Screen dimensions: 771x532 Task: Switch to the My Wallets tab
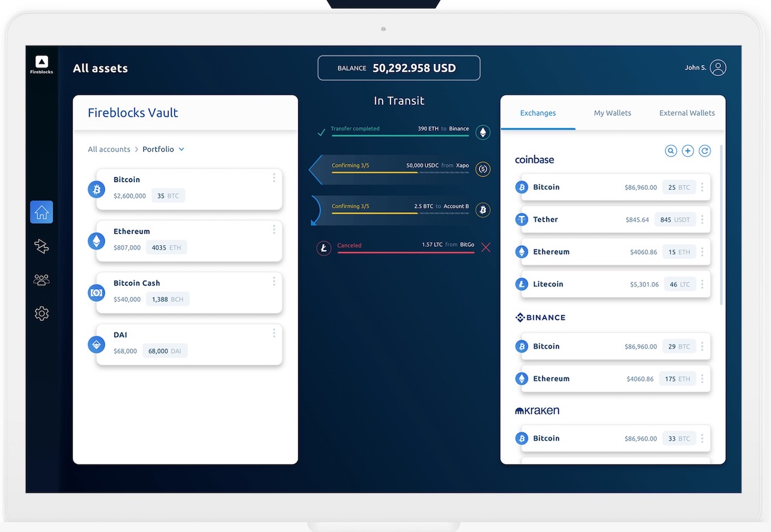click(613, 113)
